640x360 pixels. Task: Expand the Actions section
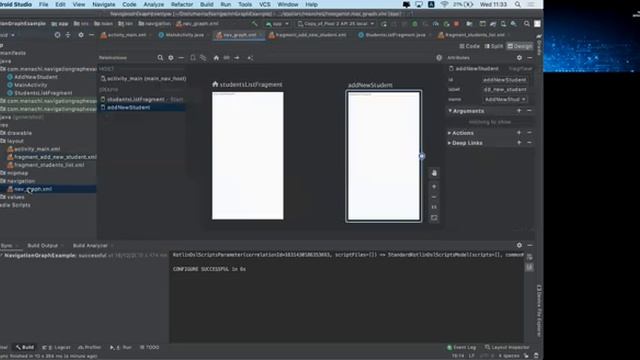(449, 133)
